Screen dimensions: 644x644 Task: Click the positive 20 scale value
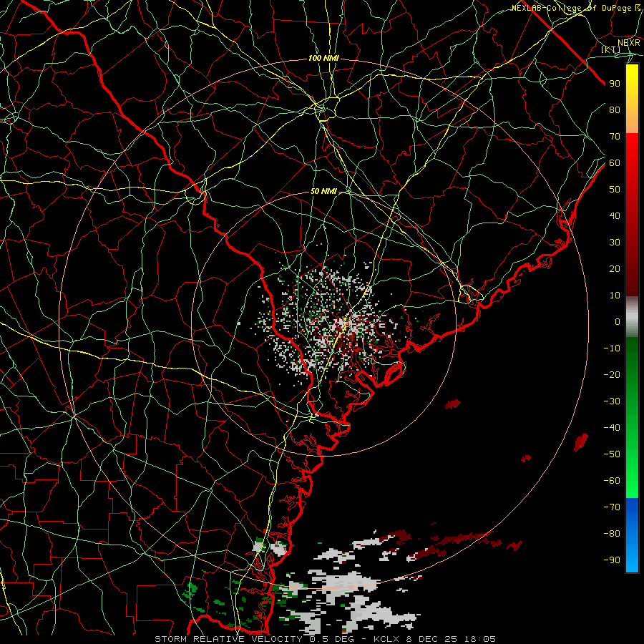[x=615, y=268]
